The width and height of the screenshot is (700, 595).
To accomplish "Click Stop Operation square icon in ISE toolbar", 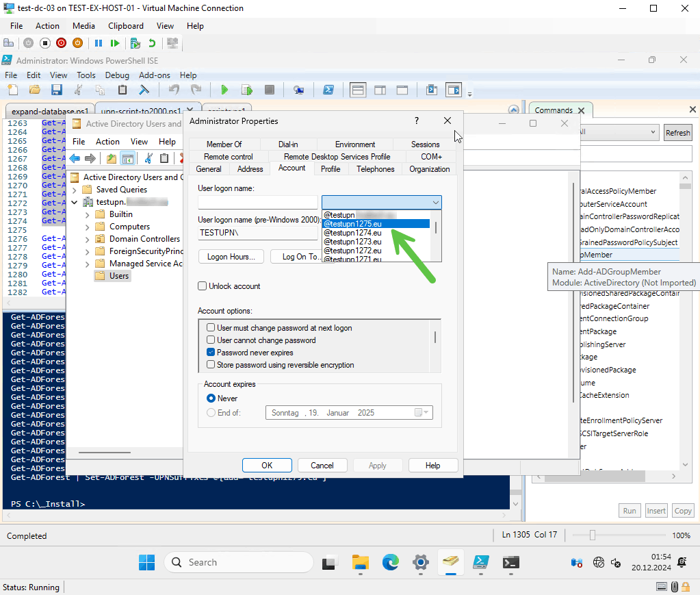I will click(270, 90).
